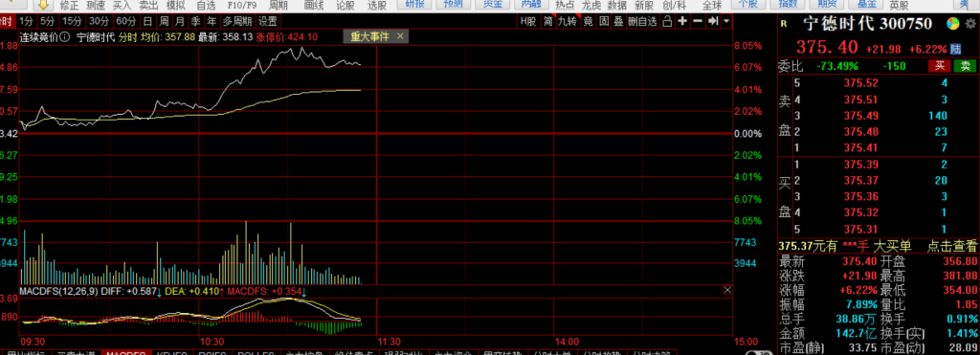The width and height of the screenshot is (980, 355).
Task: Click the minus zoom-out icon
Action: [698, 21]
